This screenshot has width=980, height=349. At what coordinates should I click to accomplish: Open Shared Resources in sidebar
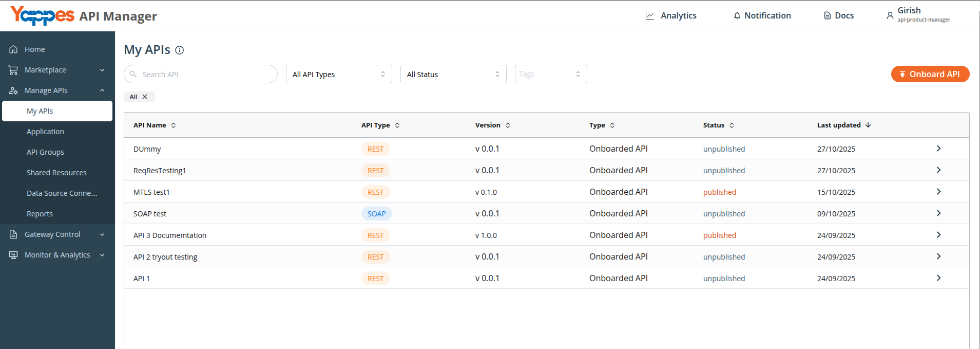pos(56,173)
